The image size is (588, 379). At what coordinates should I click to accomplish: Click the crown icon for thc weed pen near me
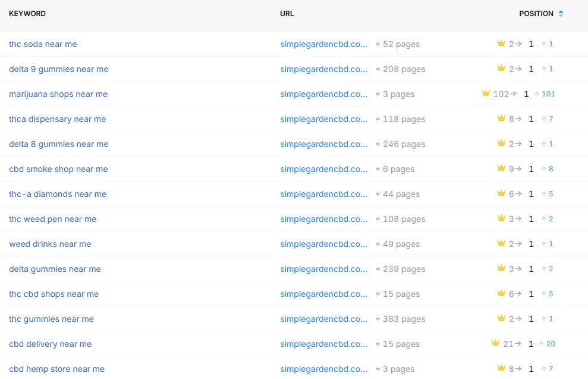501,218
